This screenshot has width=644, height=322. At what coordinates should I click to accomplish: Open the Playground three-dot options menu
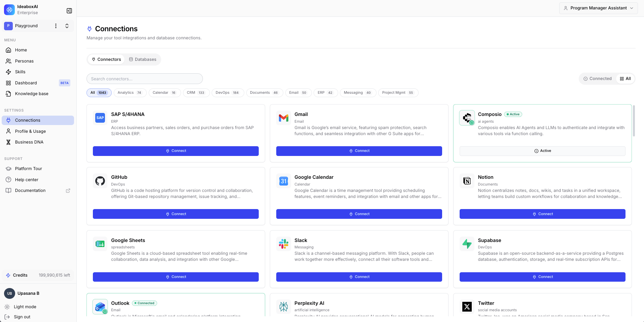click(56, 26)
